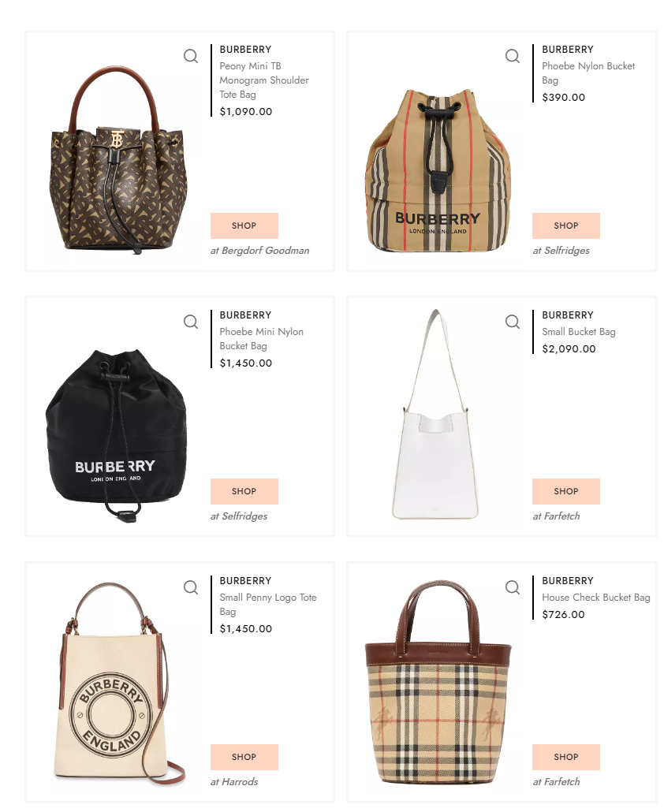The height and width of the screenshot is (812, 664).
Task: Click the vintage check bucket bag image
Action: 438,683
